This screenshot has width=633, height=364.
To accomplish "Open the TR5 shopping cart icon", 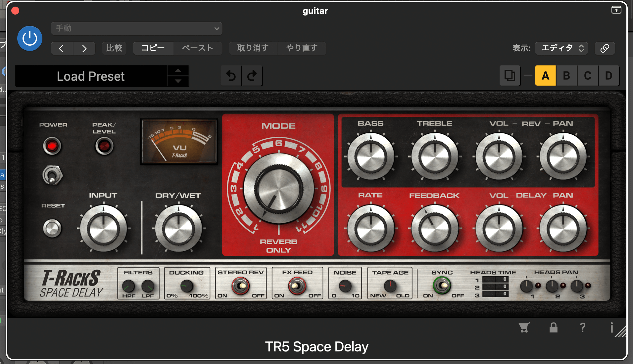I will point(524,328).
